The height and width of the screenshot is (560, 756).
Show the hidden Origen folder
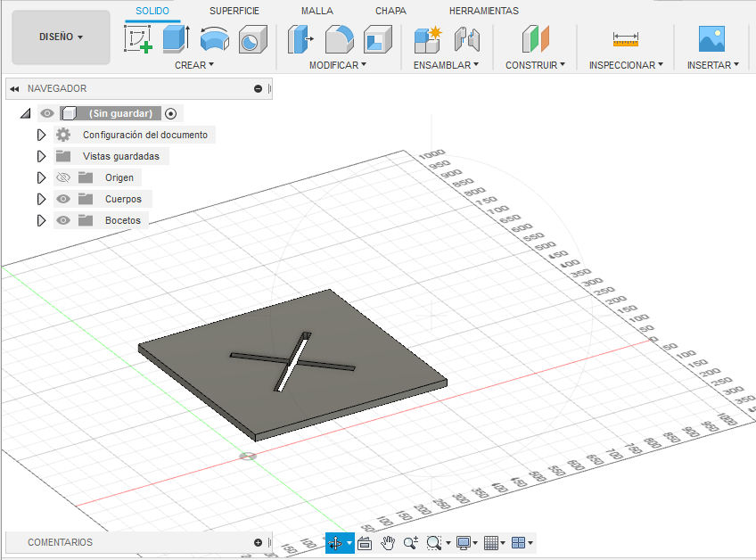(x=63, y=177)
